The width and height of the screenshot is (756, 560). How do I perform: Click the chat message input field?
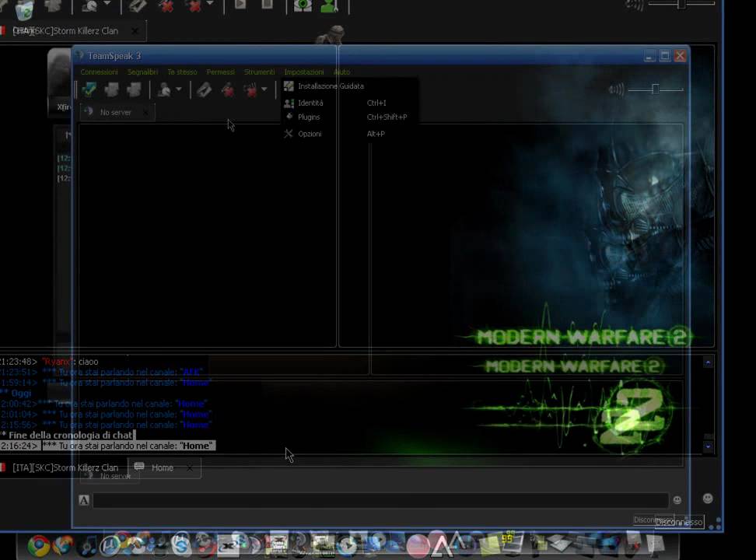click(x=380, y=500)
